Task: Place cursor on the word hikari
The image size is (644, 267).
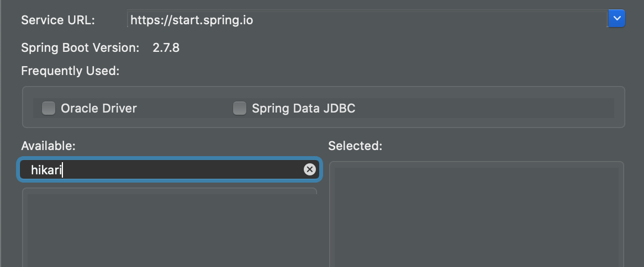Action: pyautogui.click(x=46, y=169)
